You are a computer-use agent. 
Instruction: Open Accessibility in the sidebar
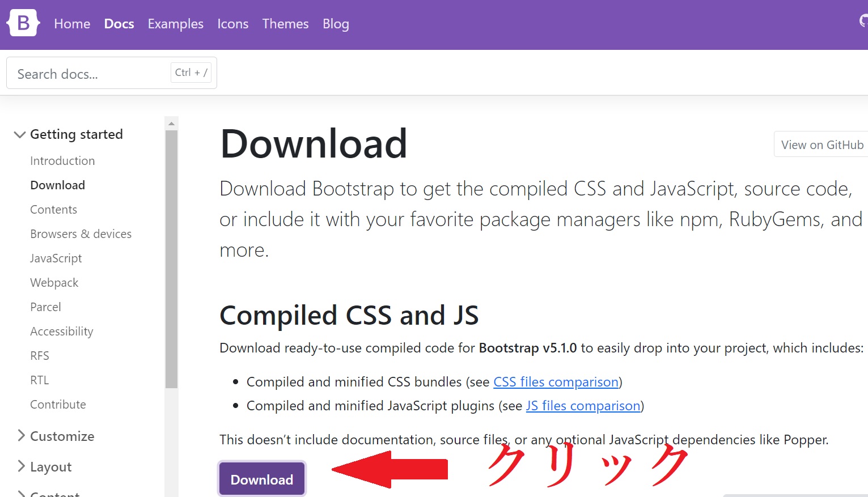(x=61, y=332)
